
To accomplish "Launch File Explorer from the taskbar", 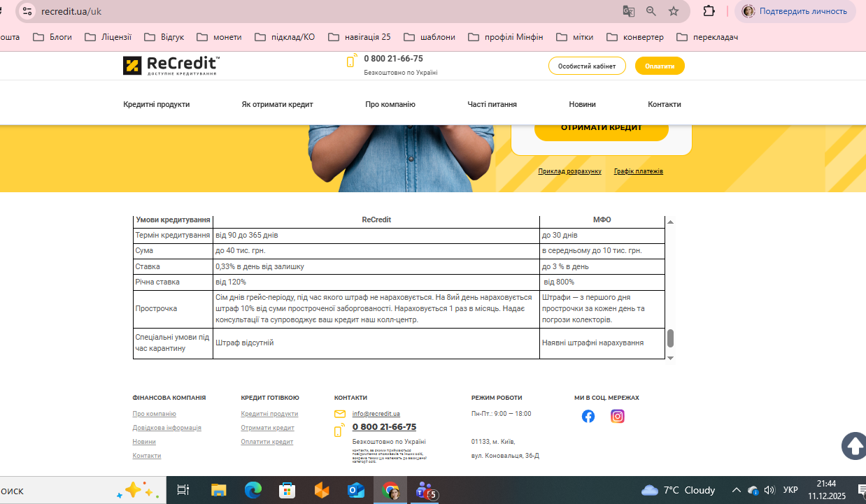I will tap(219, 491).
